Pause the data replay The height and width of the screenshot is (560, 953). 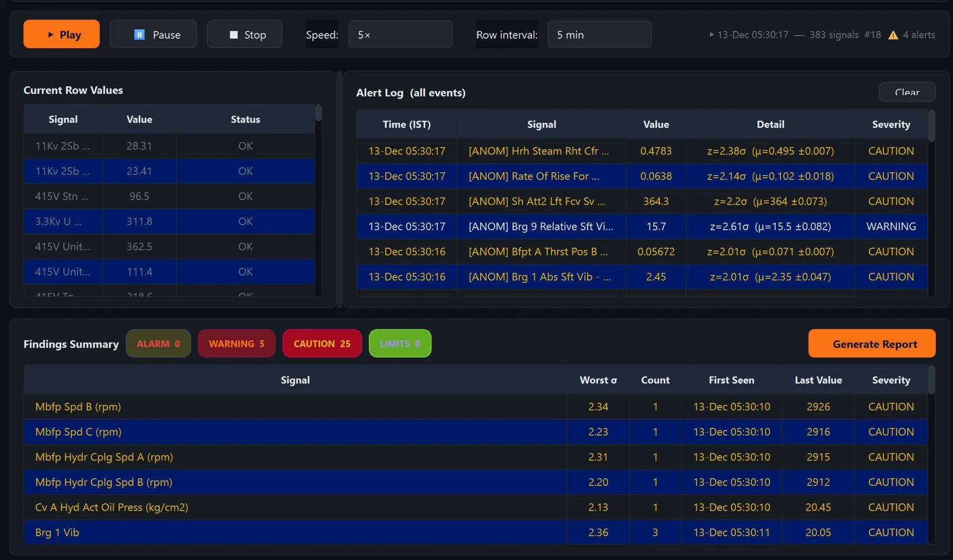coord(153,34)
